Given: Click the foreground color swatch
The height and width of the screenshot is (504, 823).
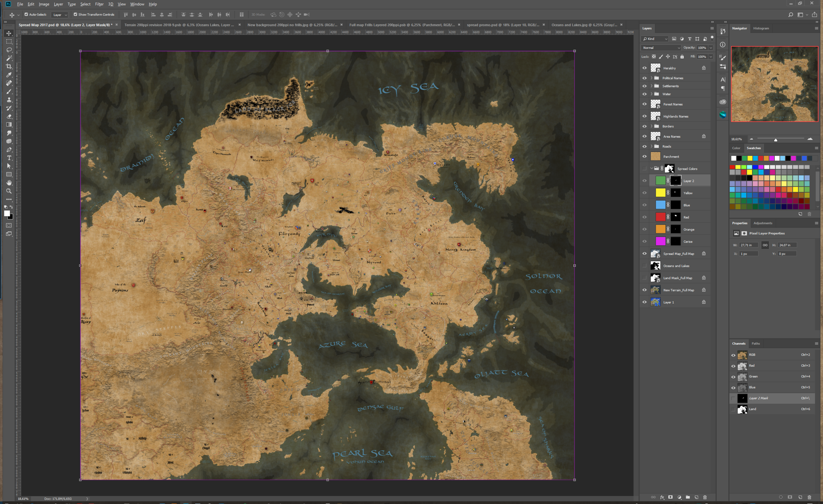Looking at the screenshot, I should click(7, 213).
